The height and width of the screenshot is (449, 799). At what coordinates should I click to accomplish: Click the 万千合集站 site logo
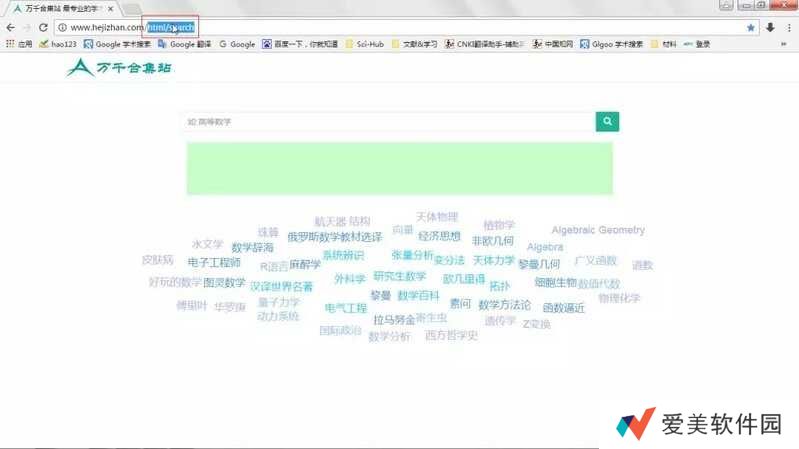coord(119,67)
